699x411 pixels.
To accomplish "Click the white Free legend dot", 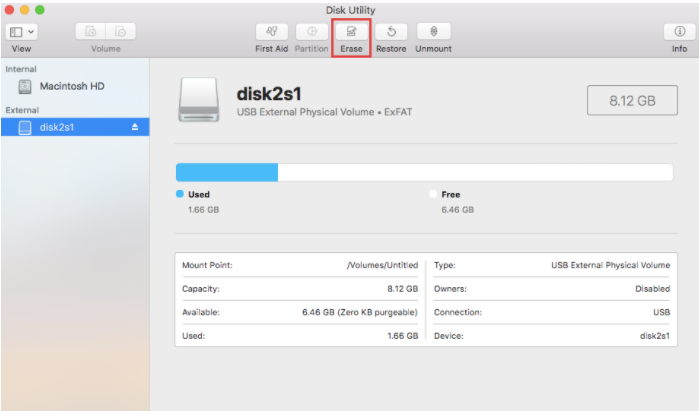I will (x=433, y=193).
